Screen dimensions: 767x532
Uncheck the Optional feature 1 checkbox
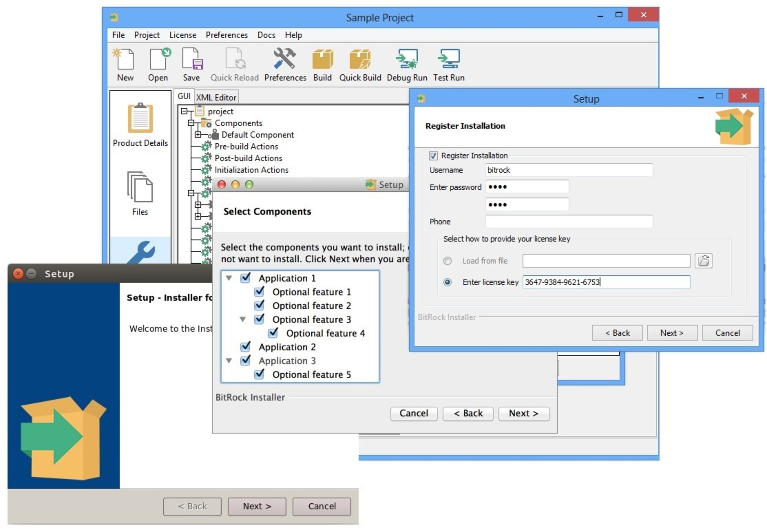pos(259,292)
